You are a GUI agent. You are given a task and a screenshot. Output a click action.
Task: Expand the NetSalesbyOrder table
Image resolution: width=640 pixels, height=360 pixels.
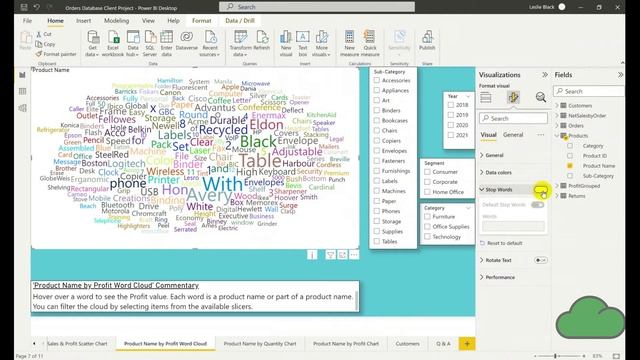(557, 116)
